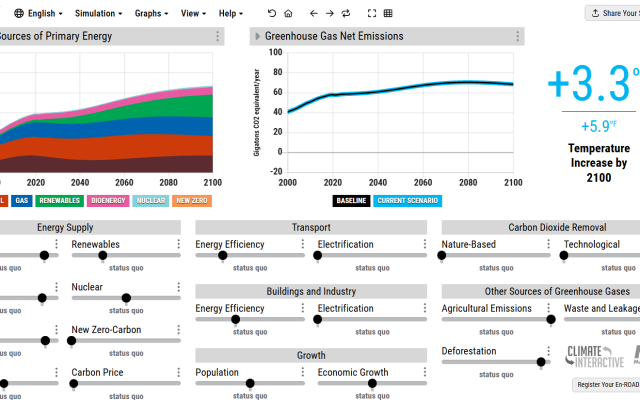This screenshot has height=400, width=640.
Task: Click the Renewables slider handle
Action: coord(103,256)
